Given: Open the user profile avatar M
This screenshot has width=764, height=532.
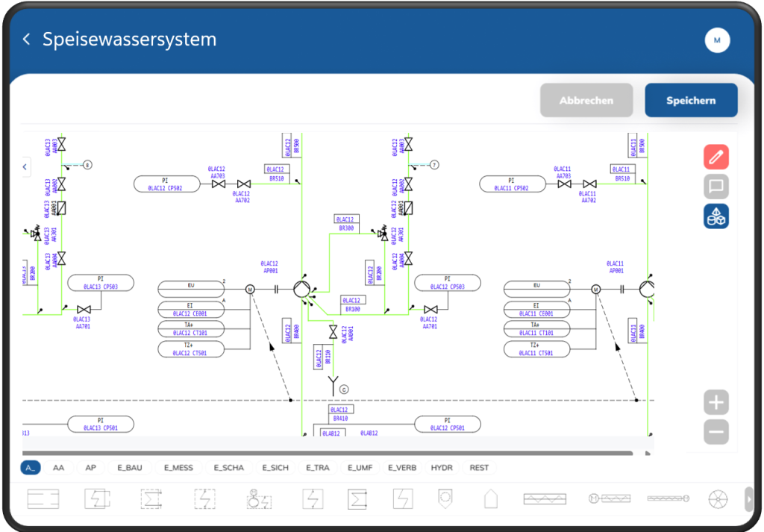Looking at the screenshot, I should point(717,40).
